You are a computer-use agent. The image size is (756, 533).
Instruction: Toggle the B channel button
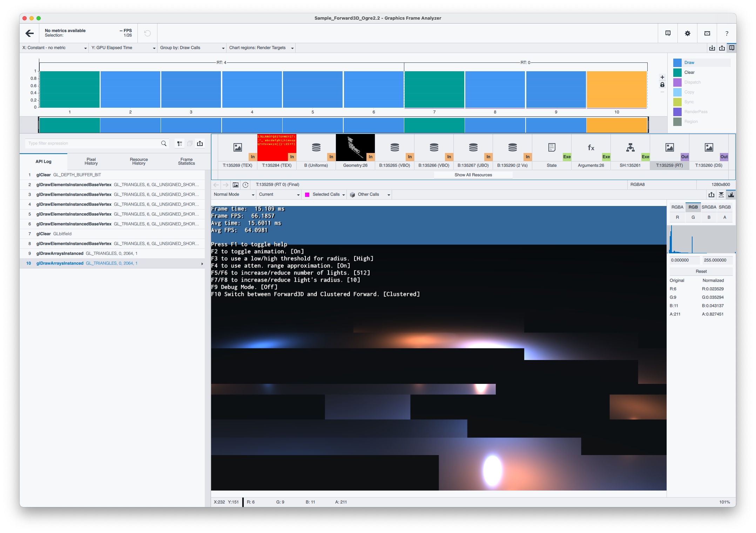709,218
